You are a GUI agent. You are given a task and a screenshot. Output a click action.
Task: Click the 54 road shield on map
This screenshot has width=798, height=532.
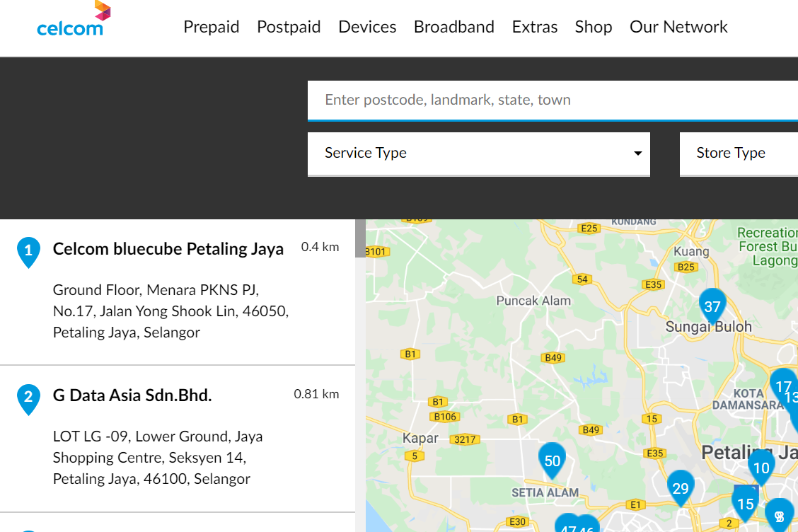coord(582,279)
